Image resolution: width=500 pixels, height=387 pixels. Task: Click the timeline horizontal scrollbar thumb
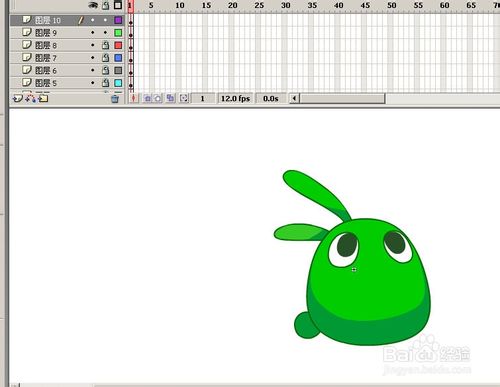(x=342, y=98)
